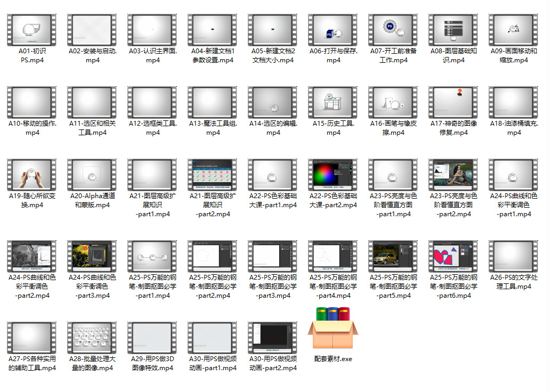
Task: Select the A15-历史工具.mp4 video icon
Action: (x=333, y=102)
